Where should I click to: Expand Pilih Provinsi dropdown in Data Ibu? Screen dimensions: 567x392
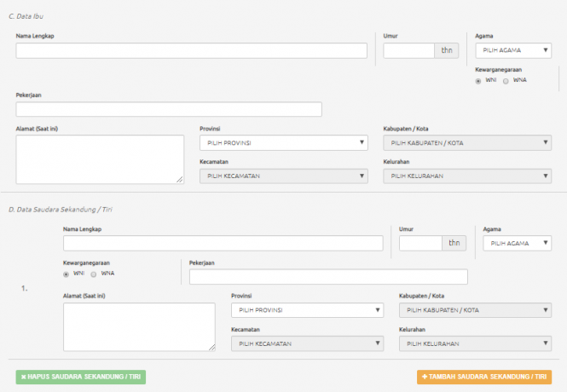tap(282, 142)
